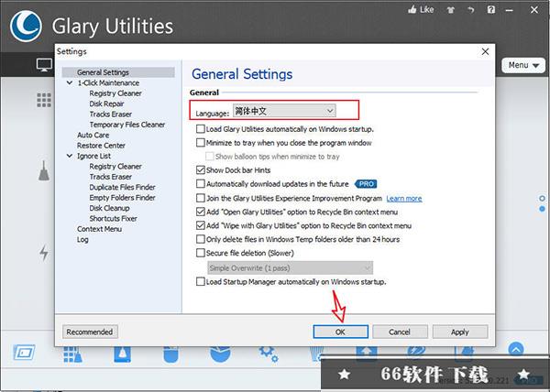The width and height of the screenshot is (550, 392).
Task: Toggle Automatically download updates in the future
Action: (200, 184)
